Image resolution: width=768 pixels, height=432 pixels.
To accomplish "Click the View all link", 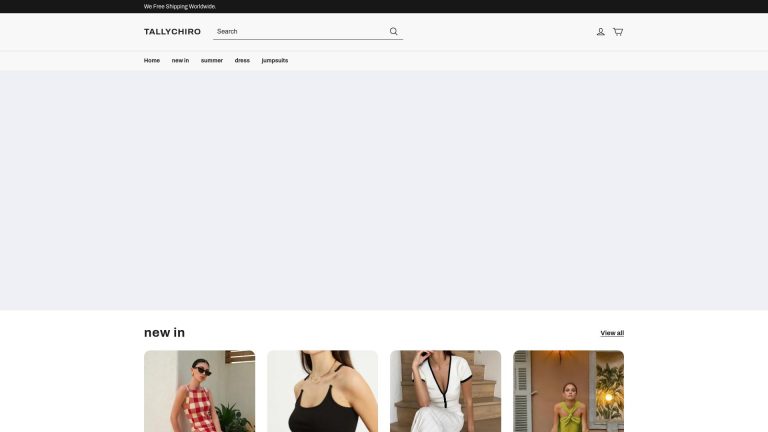I will coord(612,333).
